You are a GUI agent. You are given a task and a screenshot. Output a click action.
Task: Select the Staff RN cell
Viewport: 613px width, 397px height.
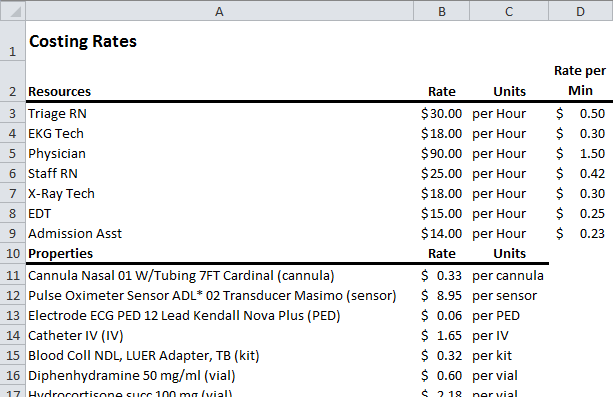(219, 173)
